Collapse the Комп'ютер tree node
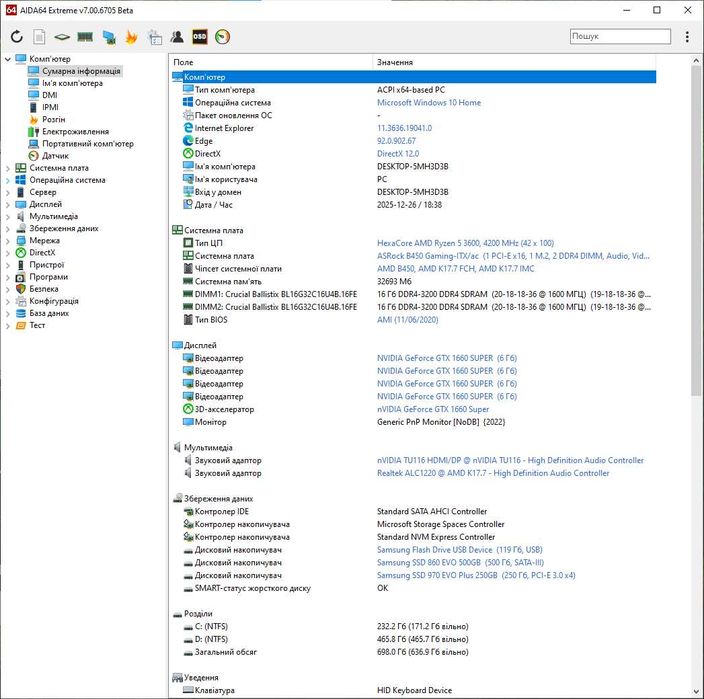 (8, 59)
